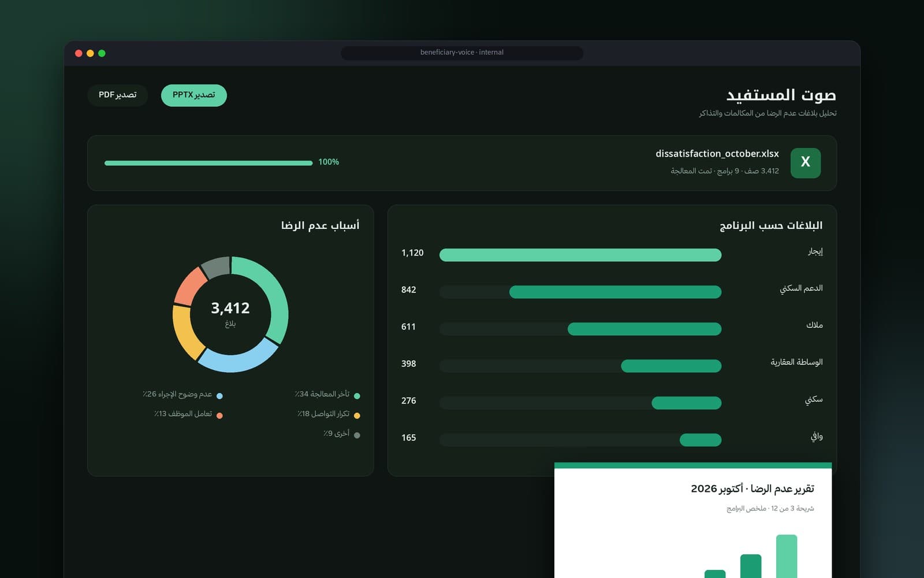
Task: Click the green window maximize dot
Action: [x=102, y=53]
